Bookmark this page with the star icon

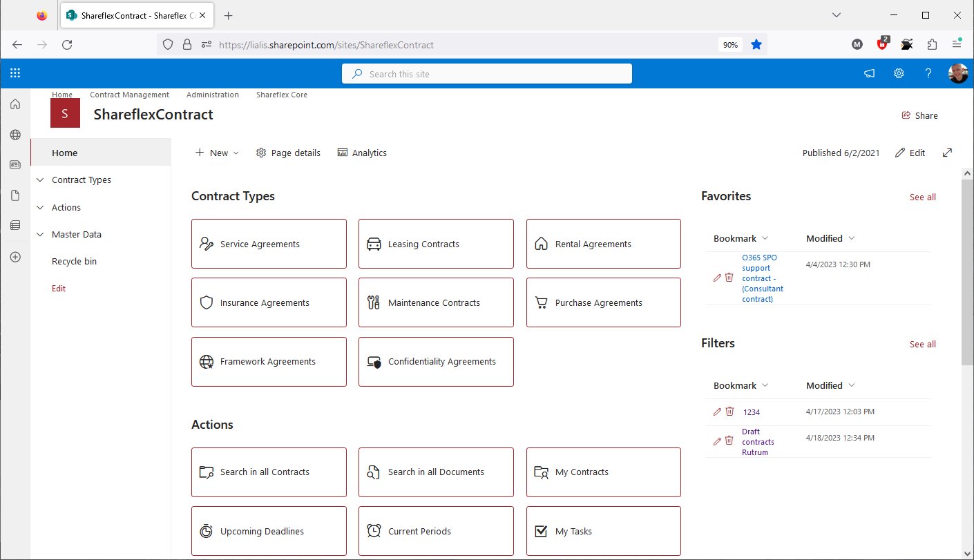756,44
